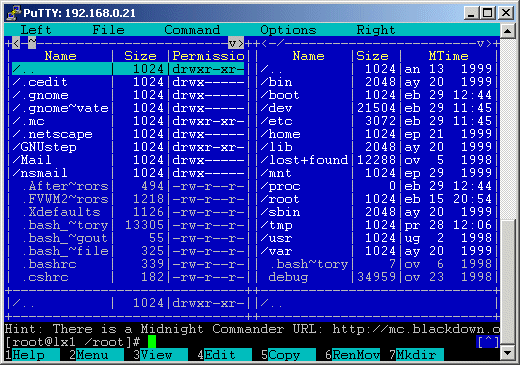Select the .bash_~gout file
Viewport: 520px width, 365px height.
click(128, 238)
